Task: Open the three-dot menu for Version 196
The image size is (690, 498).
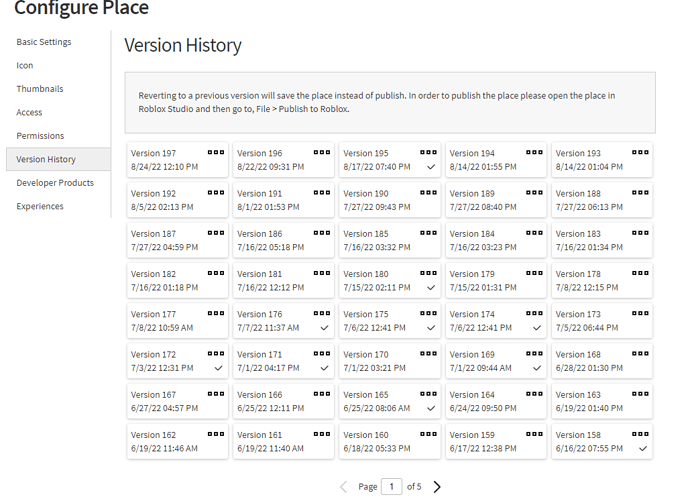Action: [322, 152]
